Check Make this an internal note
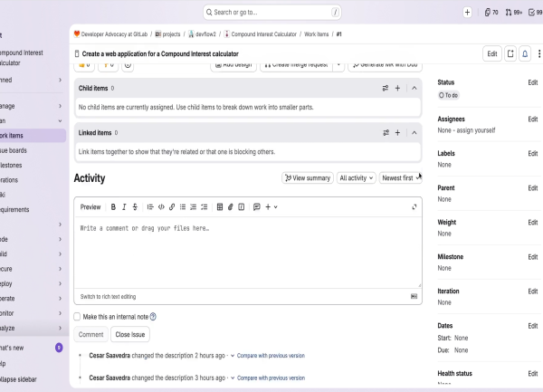543x392 pixels. pos(77,317)
